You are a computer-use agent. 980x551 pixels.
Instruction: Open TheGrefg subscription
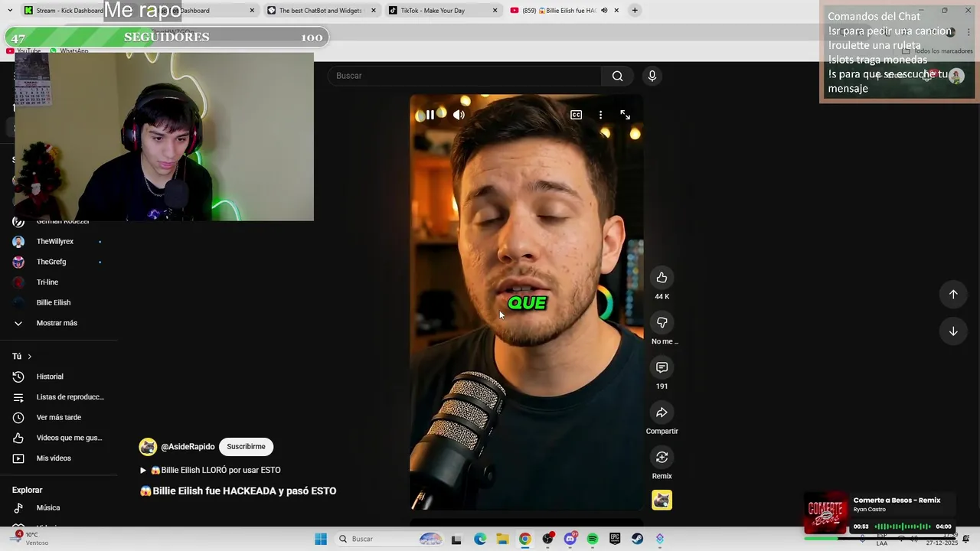(51, 262)
